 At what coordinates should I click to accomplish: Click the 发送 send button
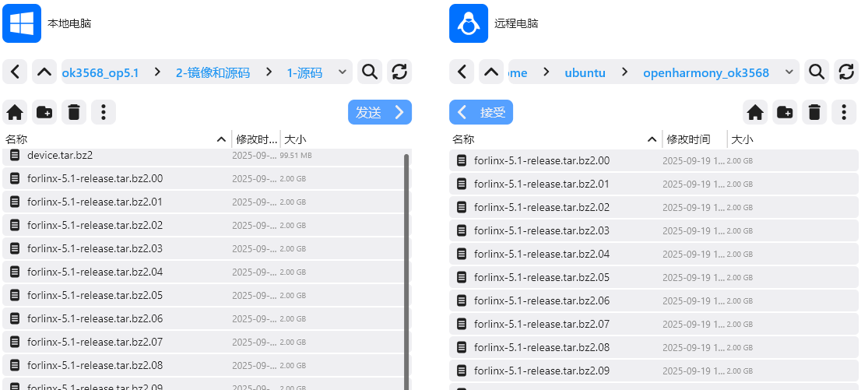pyautogui.click(x=380, y=112)
